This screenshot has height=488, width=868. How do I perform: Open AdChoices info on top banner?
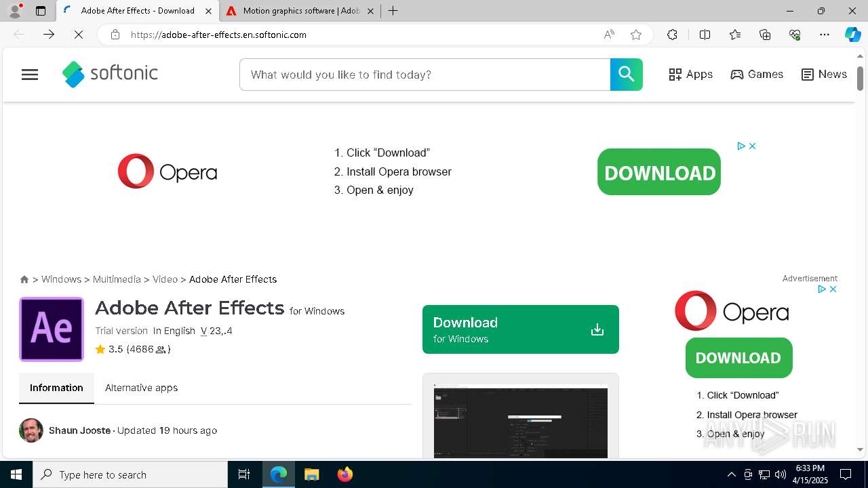(x=741, y=146)
